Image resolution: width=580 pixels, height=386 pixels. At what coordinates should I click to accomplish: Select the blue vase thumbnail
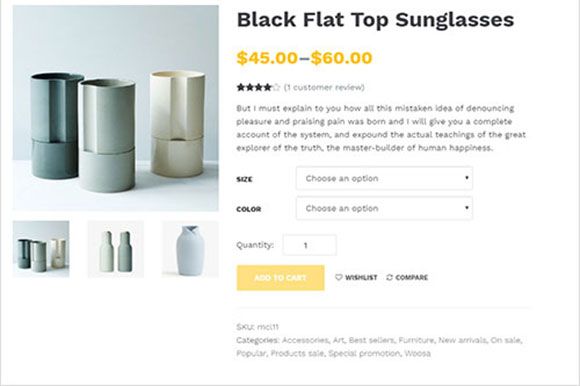190,249
